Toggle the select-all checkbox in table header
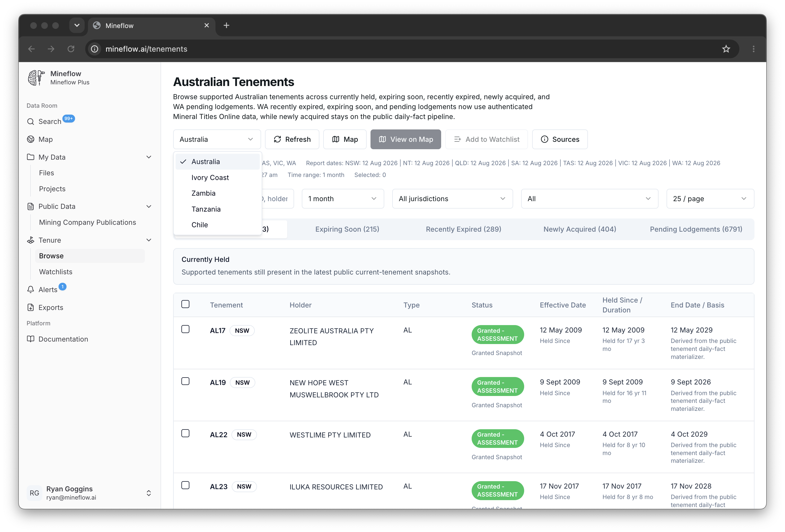Viewport: 785px width, 532px height. click(x=186, y=304)
